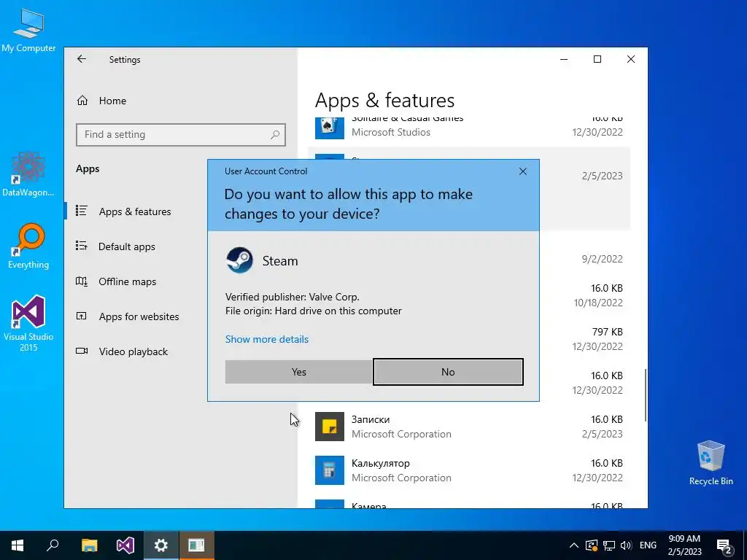Click the Записки sticky notes icon
This screenshot has width=747, height=560.
(x=330, y=427)
